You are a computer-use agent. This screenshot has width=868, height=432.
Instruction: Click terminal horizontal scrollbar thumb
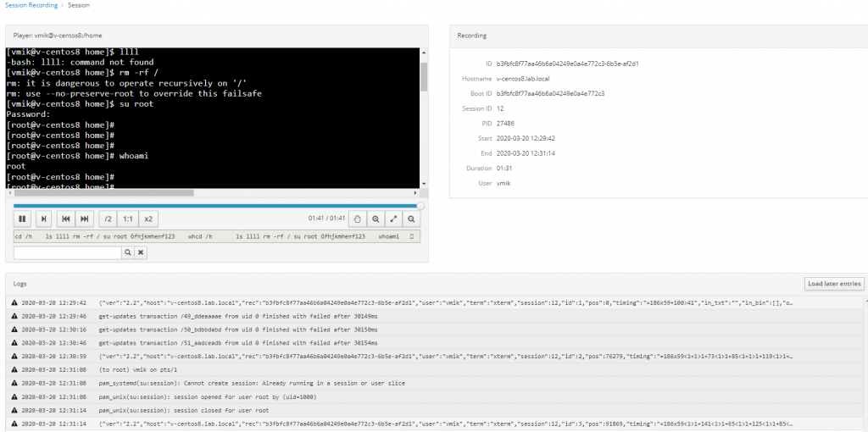click(x=104, y=193)
